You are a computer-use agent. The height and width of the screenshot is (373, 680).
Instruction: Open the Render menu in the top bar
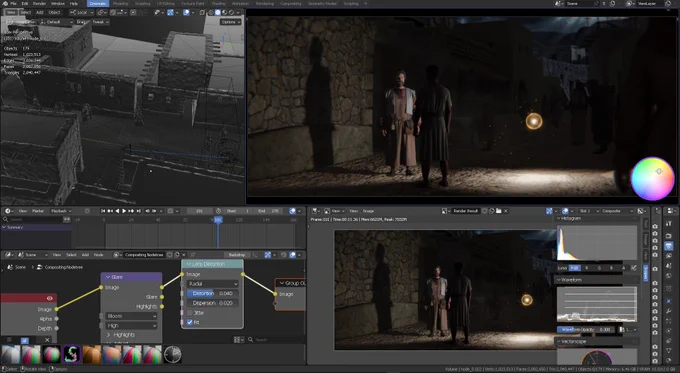(39, 3)
